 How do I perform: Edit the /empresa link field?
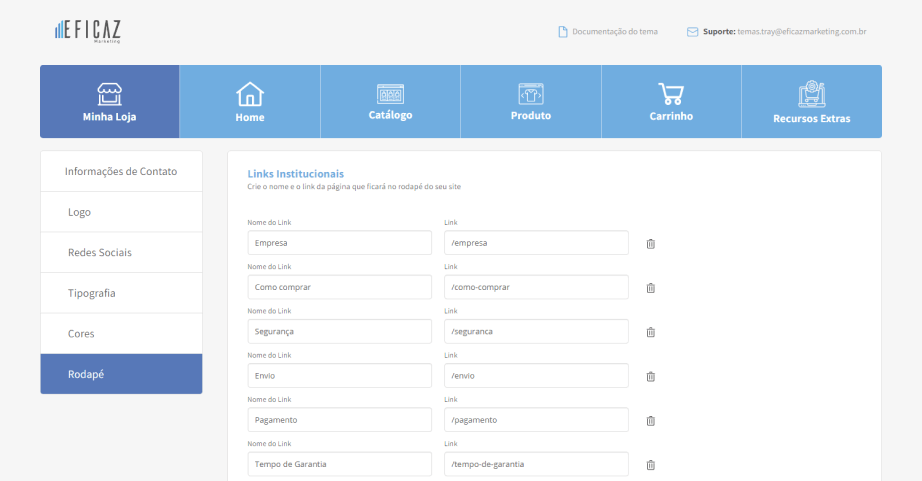click(536, 243)
